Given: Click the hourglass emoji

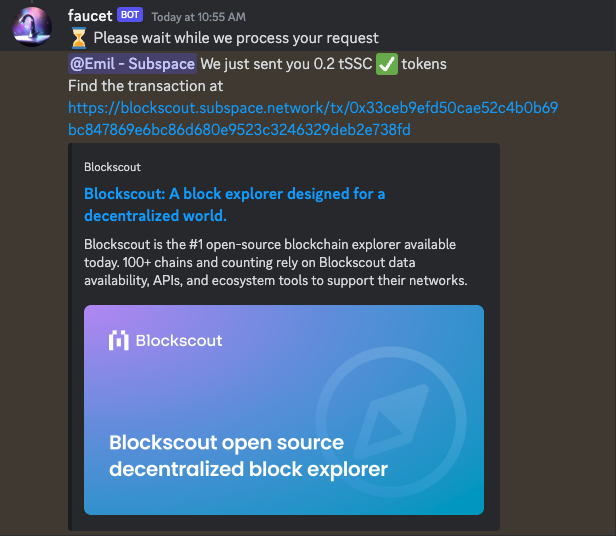Looking at the screenshot, I should [x=79, y=38].
